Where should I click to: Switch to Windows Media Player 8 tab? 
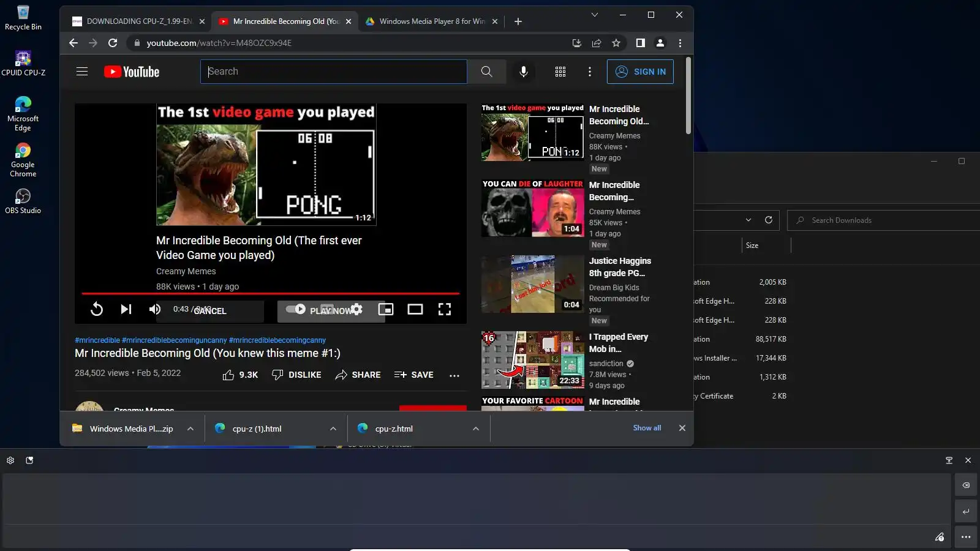(431, 21)
